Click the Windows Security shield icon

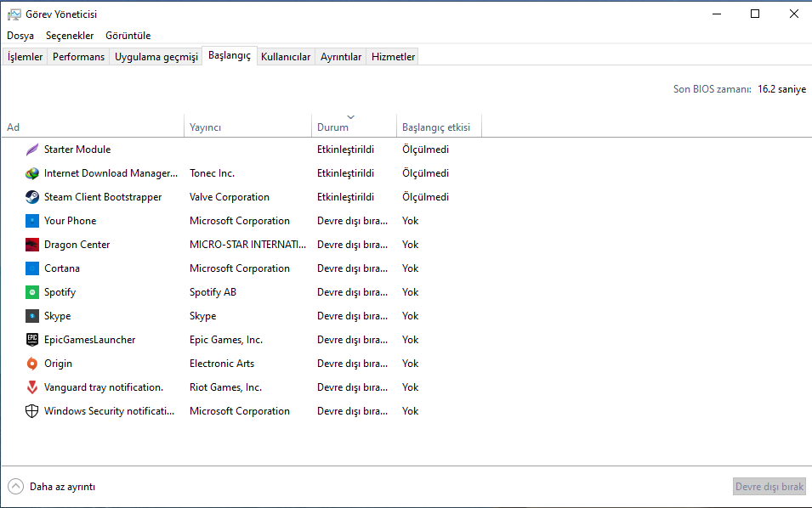32,411
